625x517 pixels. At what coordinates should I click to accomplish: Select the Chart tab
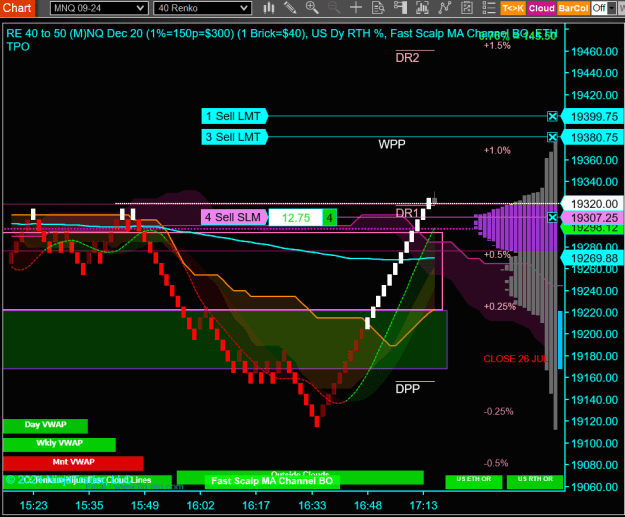(17, 8)
